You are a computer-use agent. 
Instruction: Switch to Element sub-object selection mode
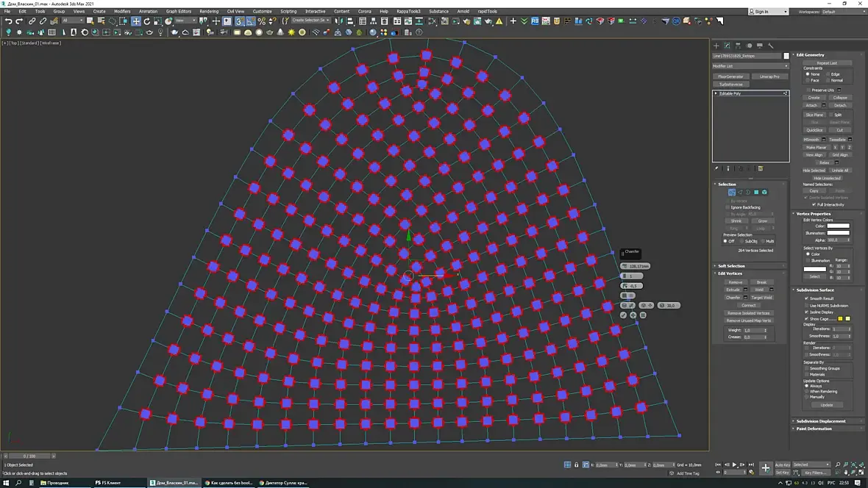pos(765,193)
